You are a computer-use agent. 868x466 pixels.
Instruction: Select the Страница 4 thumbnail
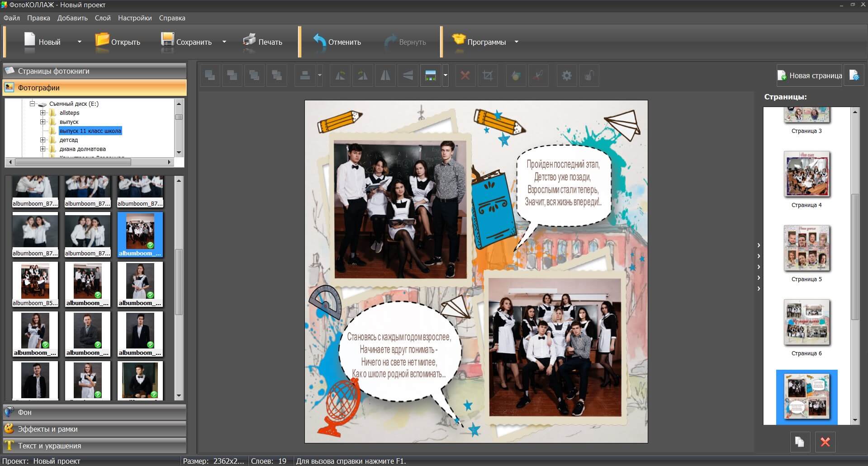click(x=806, y=174)
